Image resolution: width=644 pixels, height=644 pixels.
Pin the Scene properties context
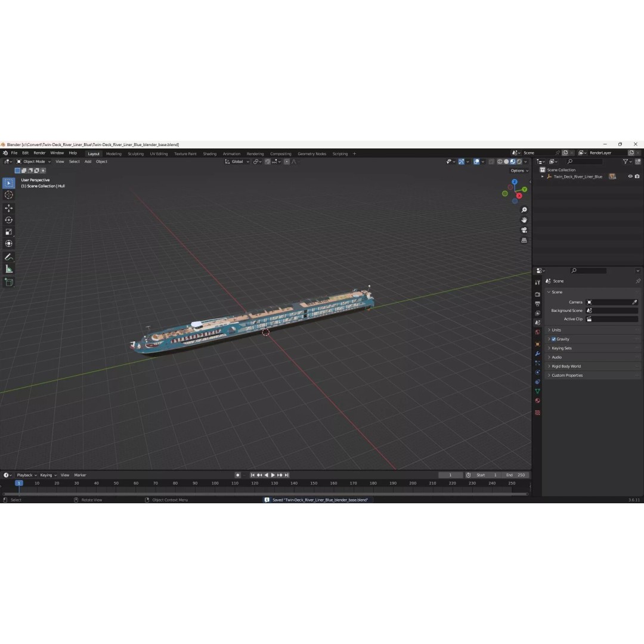(638, 281)
